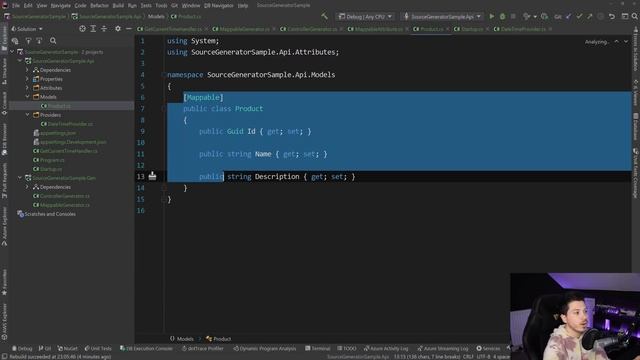This screenshot has height=360, width=640.
Task: Click the Git push arrow icon
Action: 590,16
